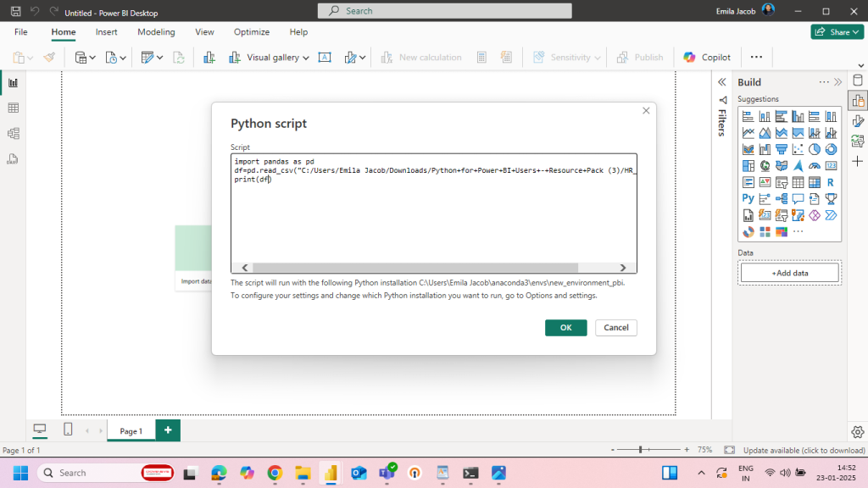Switch to mobile layout view
This screenshot has height=488, width=868.
pyautogui.click(x=68, y=430)
